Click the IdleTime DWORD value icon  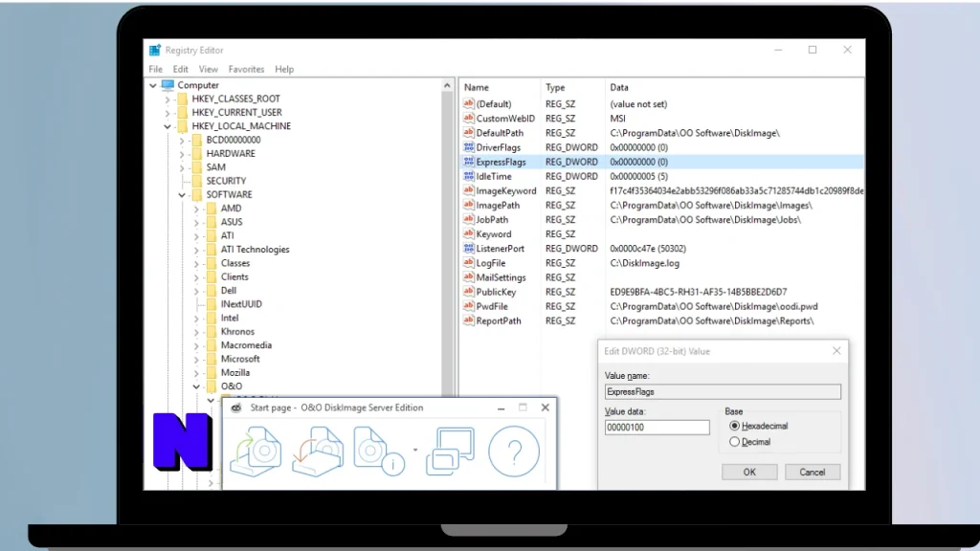click(469, 176)
